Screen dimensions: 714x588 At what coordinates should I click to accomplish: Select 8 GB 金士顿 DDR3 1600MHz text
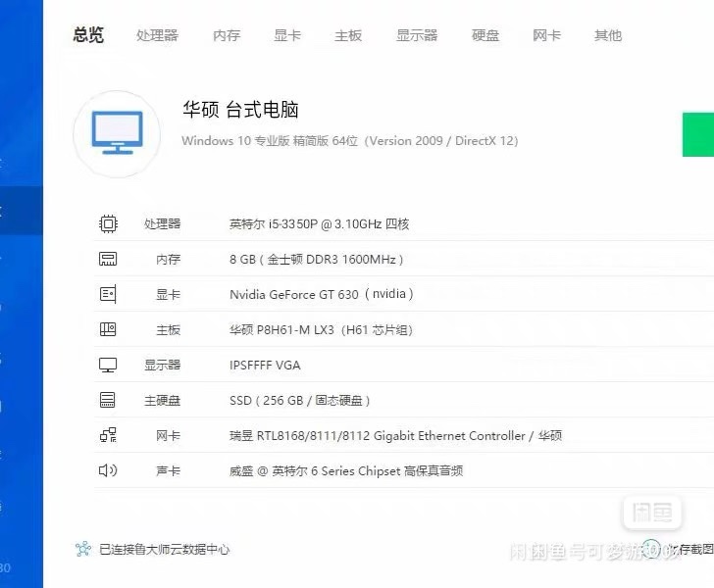point(317,260)
